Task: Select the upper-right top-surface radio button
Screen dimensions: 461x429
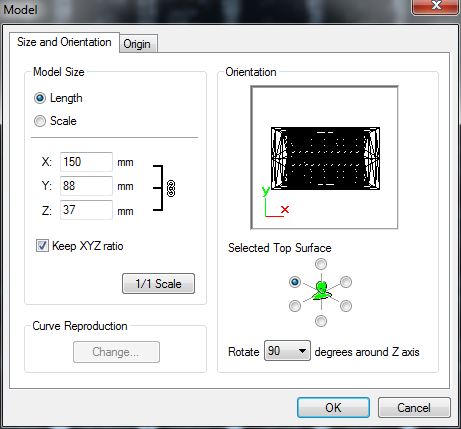Action: [x=346, y=282]
